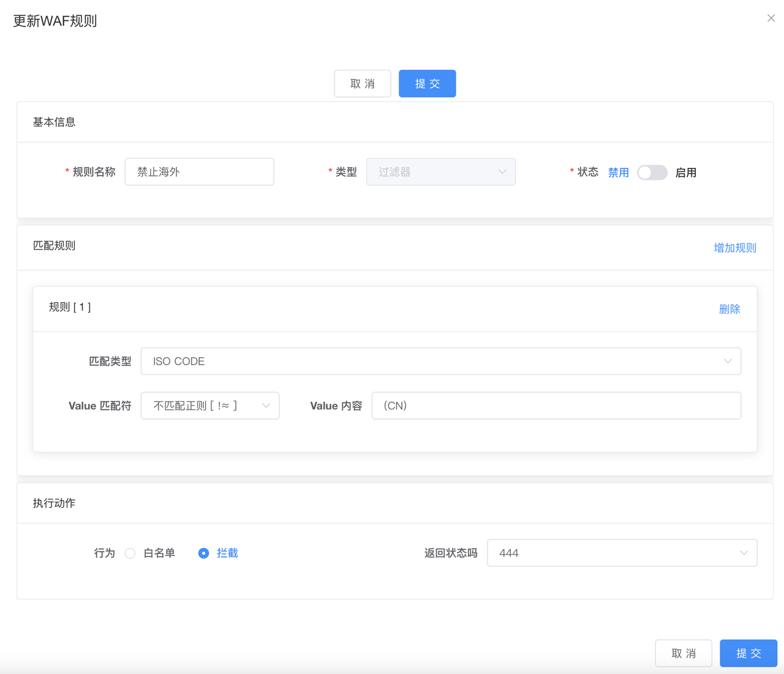Select the 白名单 radio option

(x=130, y=553)
